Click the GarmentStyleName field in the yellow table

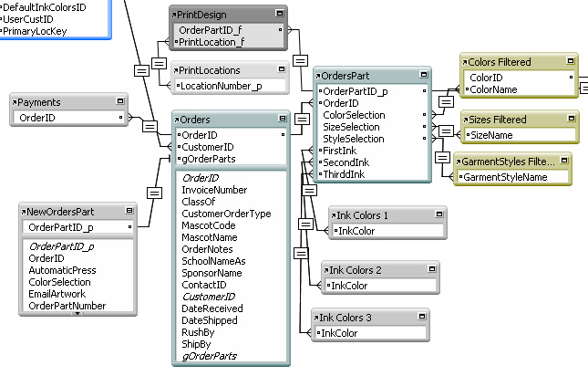coord(505,177)
